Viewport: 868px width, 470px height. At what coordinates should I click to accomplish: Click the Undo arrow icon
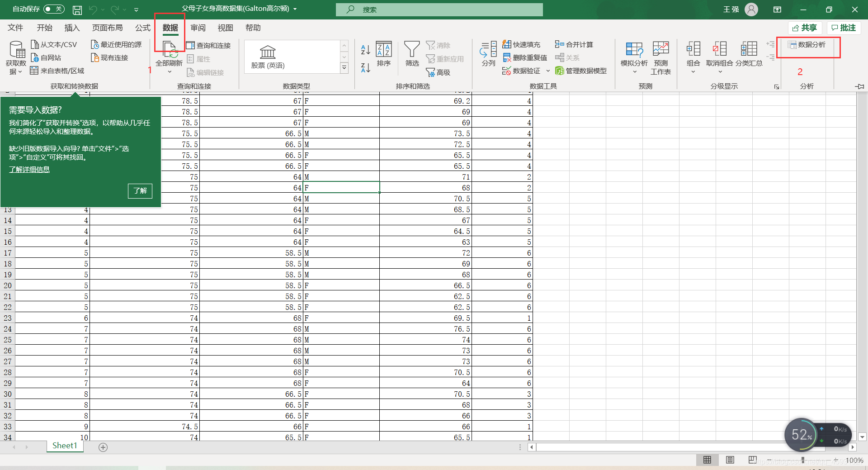pos(93,9)
